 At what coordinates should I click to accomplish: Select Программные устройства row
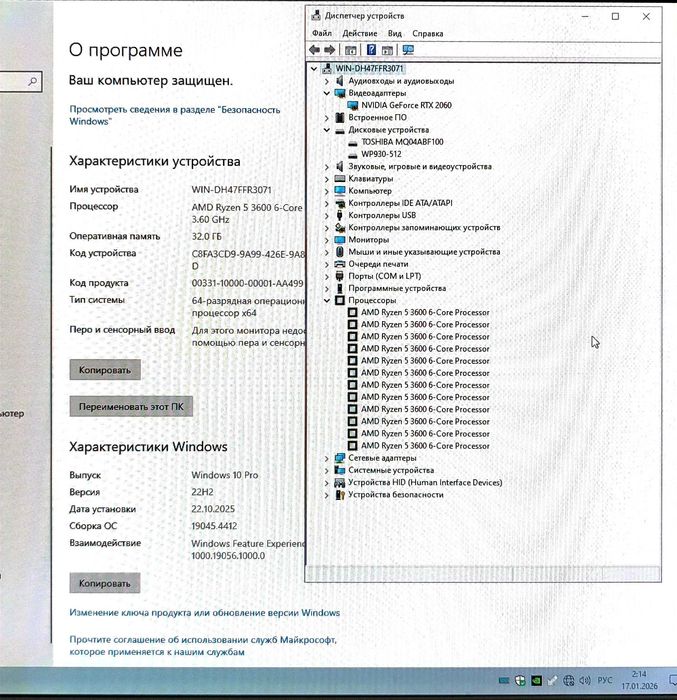click(x=397, y=288)
